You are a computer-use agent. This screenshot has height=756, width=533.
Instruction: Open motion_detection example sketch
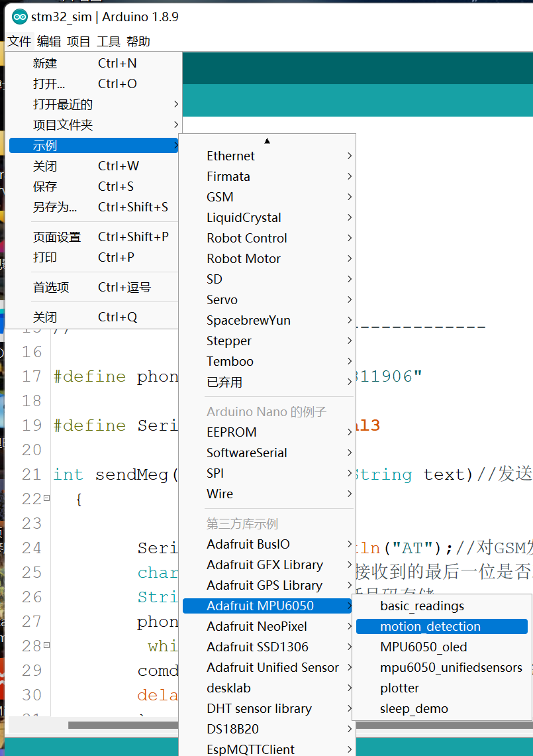[442, 626]
